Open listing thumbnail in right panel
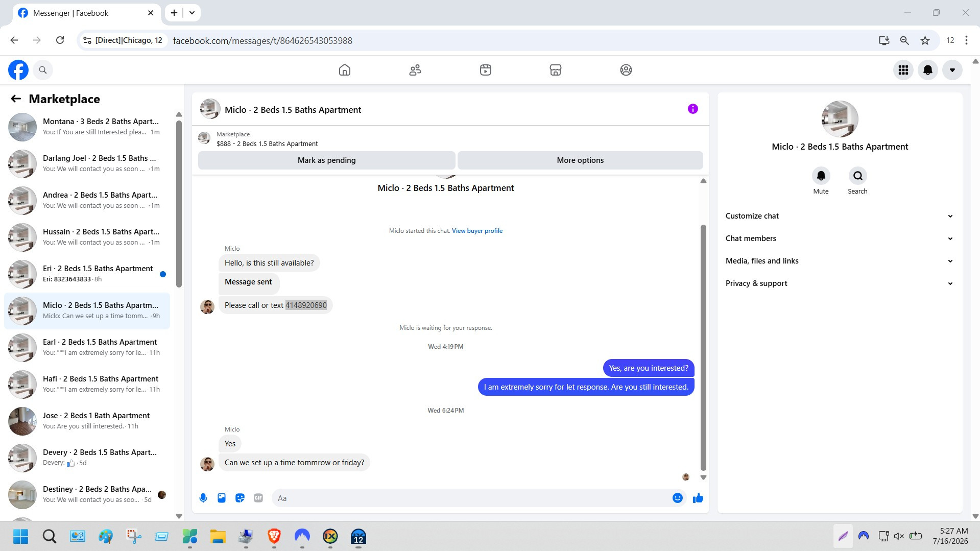980x551 pixels. pyautogui.click(x=840, y=119)
